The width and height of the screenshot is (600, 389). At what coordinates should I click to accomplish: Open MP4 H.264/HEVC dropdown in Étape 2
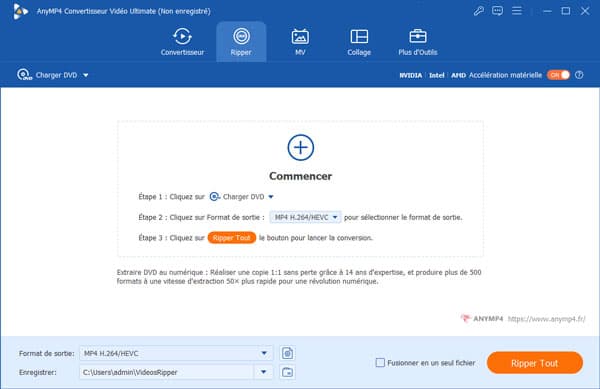305,217
